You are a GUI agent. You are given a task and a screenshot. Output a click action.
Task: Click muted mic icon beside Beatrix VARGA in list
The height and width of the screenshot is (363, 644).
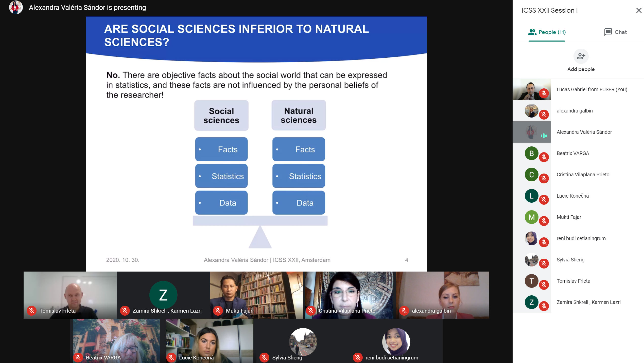click(544, 157)
